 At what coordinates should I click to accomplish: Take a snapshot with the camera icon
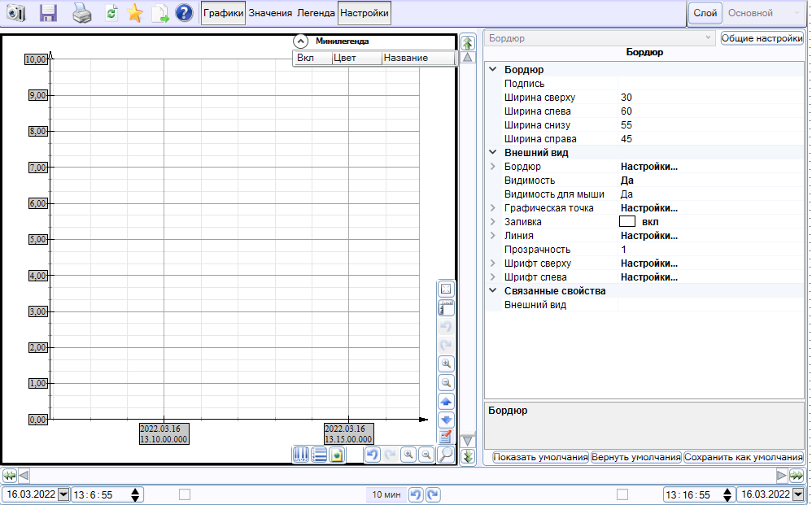(16, 13)
